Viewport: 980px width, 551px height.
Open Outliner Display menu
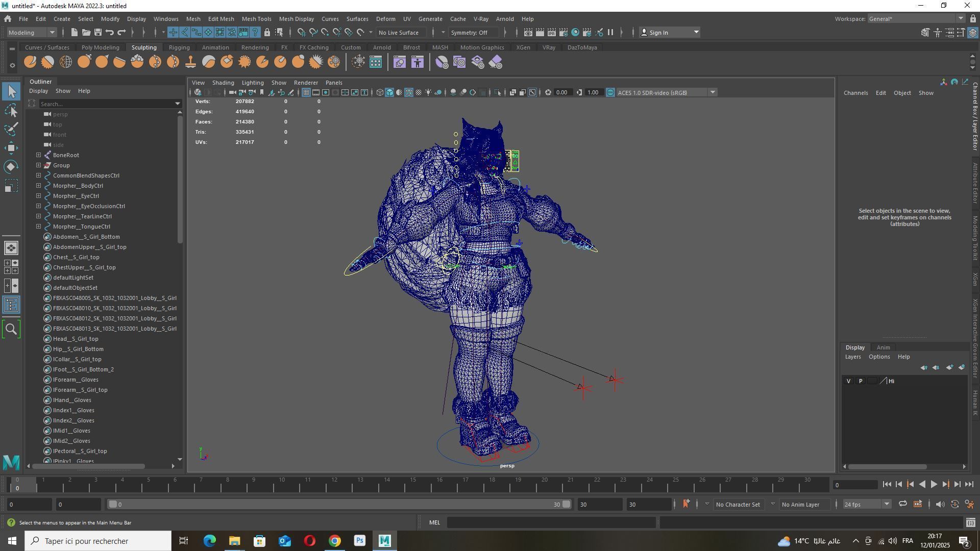click(38, 91)
